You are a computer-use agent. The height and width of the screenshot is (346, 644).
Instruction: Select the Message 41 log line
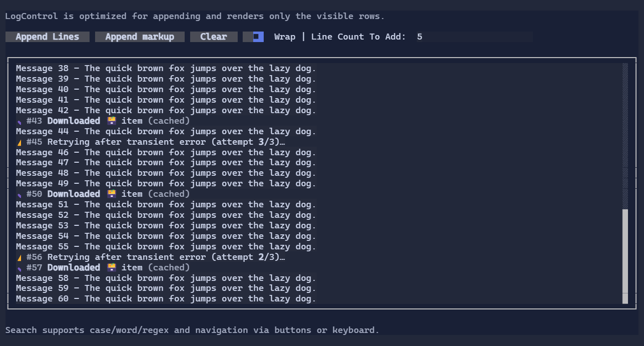click(x=166, y=100)
